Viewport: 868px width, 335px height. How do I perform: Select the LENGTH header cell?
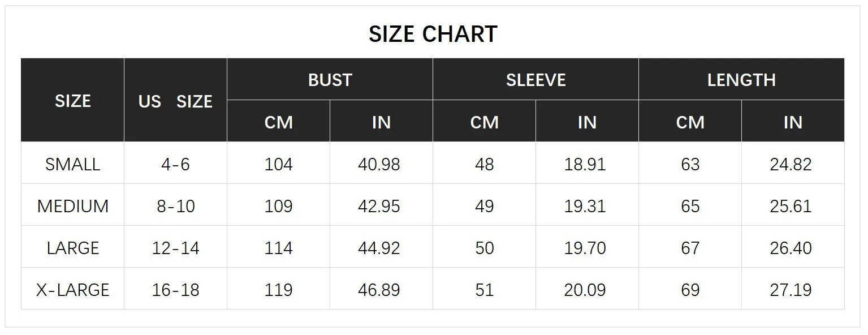[741, 80]
